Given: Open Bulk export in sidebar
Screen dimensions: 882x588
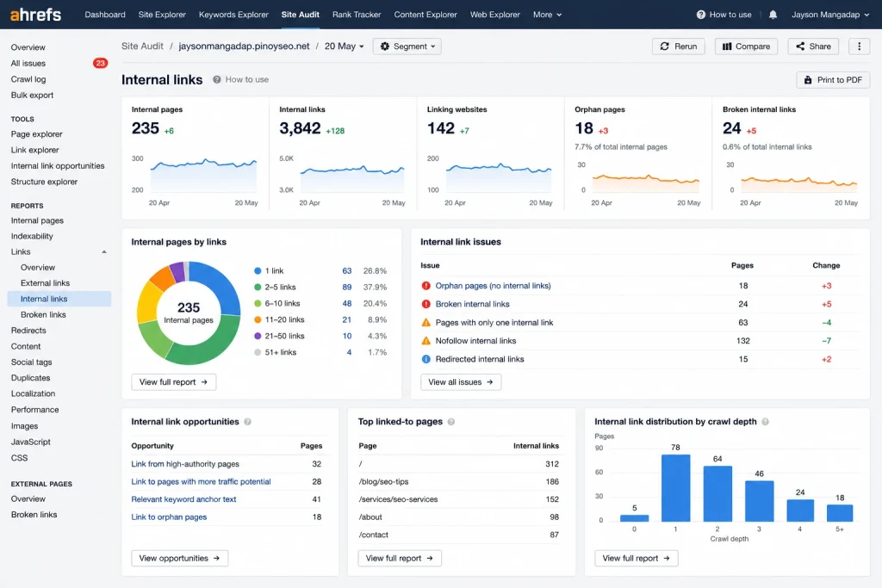Looking at the screenshot, I should pyautogui.click(x=32, y=95).
